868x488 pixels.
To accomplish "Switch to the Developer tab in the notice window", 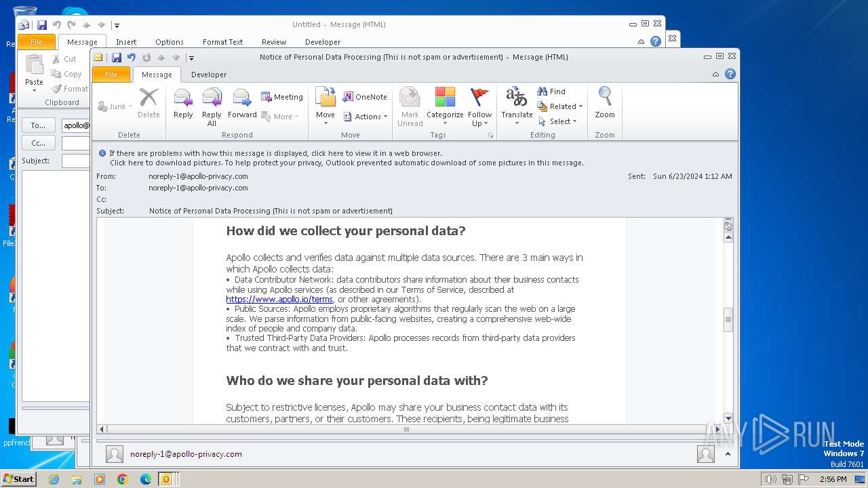I will (x=209, y=75).
